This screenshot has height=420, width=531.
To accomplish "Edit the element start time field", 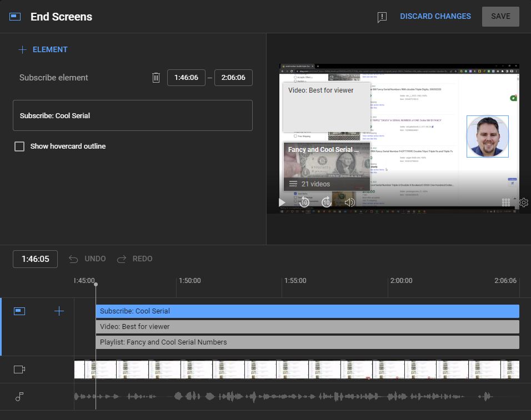I will (x=186, y=77).
